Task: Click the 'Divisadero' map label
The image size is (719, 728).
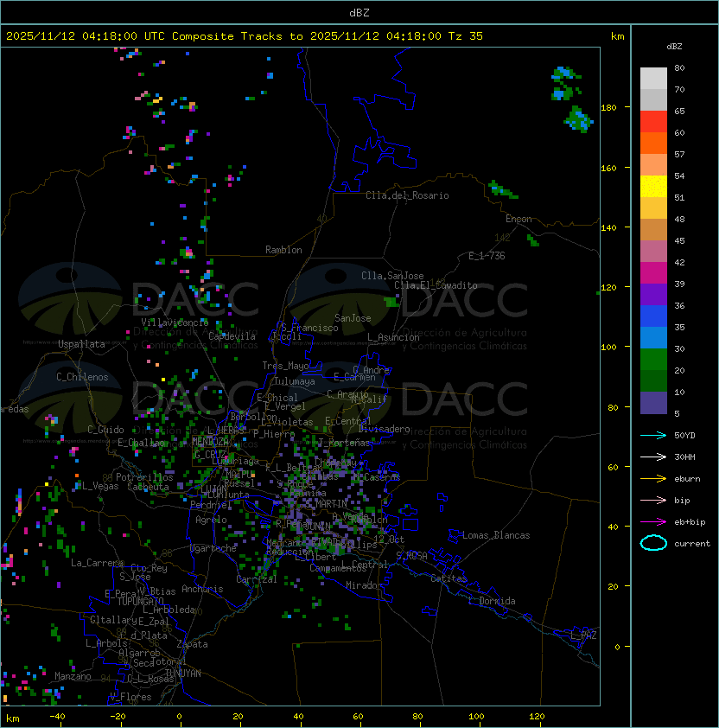Action: [x=384, y=429]
